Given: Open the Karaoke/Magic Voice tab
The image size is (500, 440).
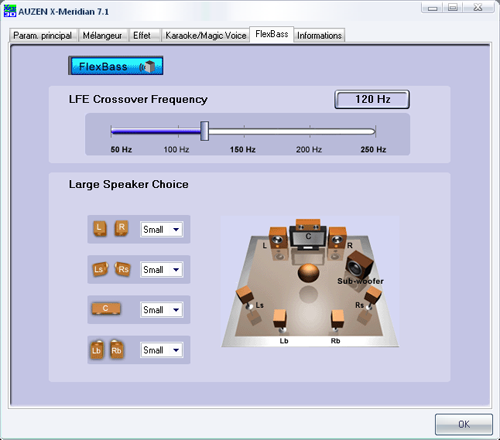Looking at the screenshot, I should 205,35.
